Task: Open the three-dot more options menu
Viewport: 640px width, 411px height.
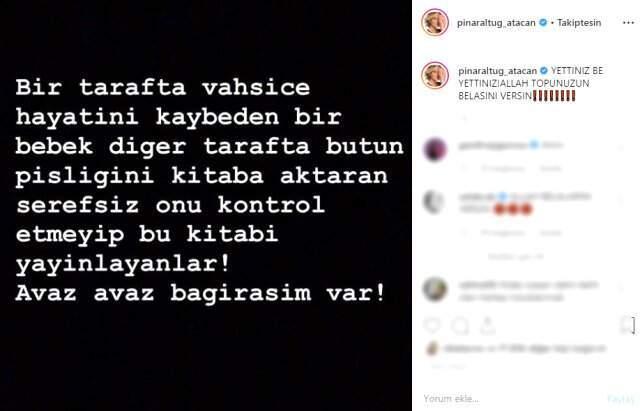Action: [x=628, y=23]
